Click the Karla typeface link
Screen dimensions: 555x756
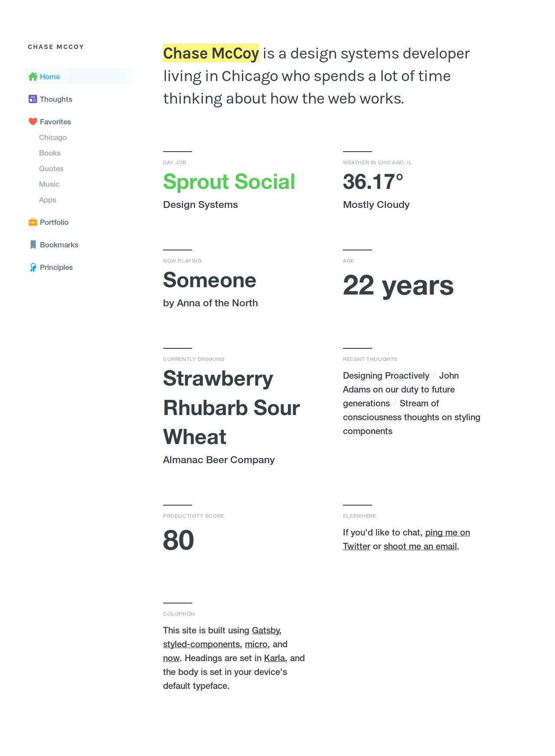point(274,658)
